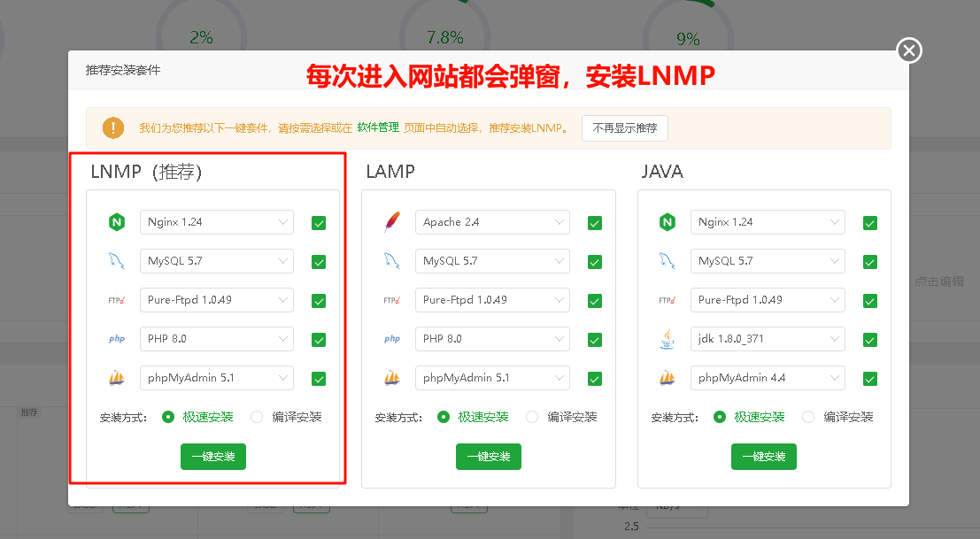Viewport: 980px width, 539px height.
Task: Open Nginx 1.24 version dropdown in JAVA
Action: click(x=768, y=222)
